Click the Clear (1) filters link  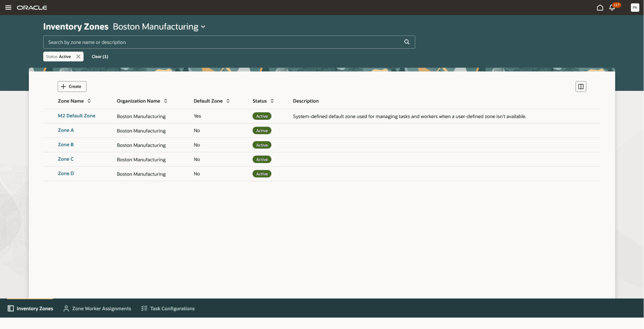100,56
